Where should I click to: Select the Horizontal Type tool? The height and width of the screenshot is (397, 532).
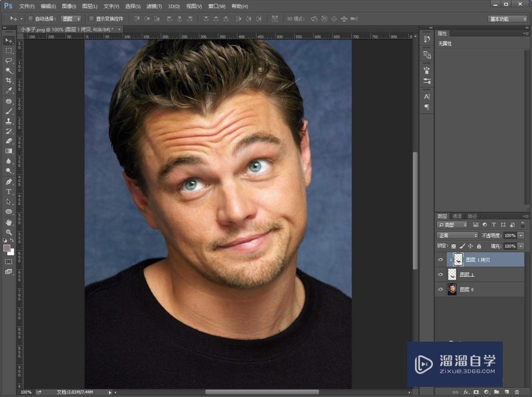[x=9, y=192]
